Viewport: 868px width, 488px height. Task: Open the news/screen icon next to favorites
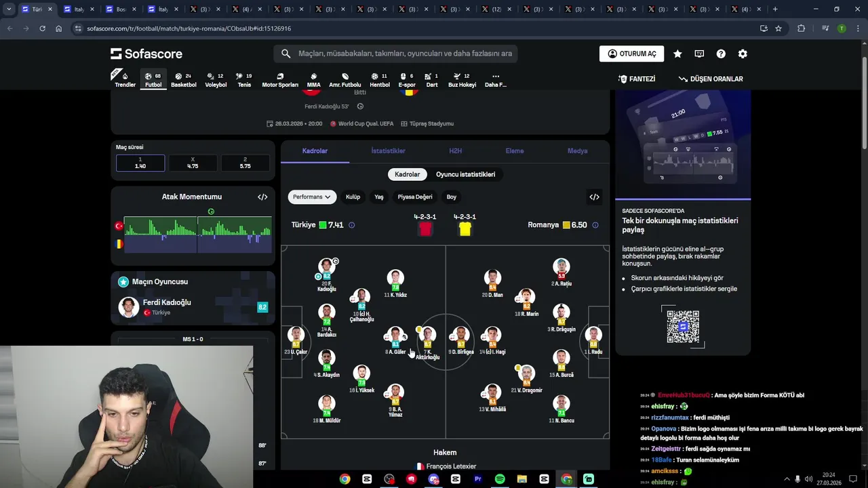tap(699, 54)
